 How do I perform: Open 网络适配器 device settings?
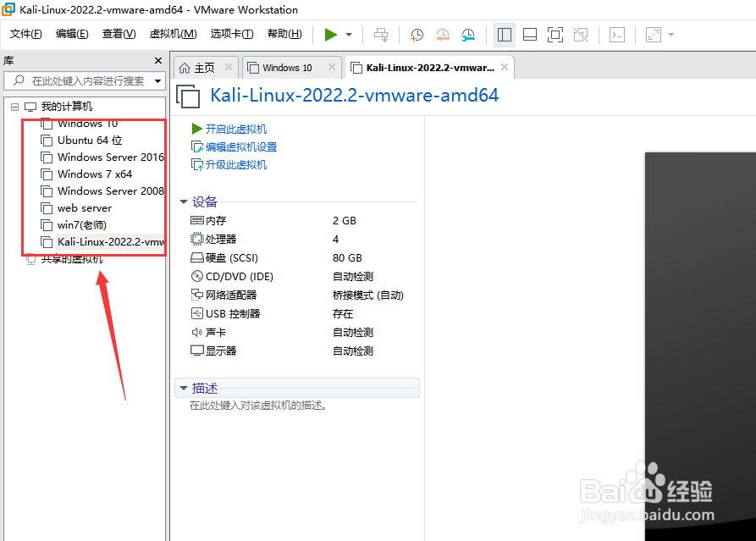(x=223, y=295)
